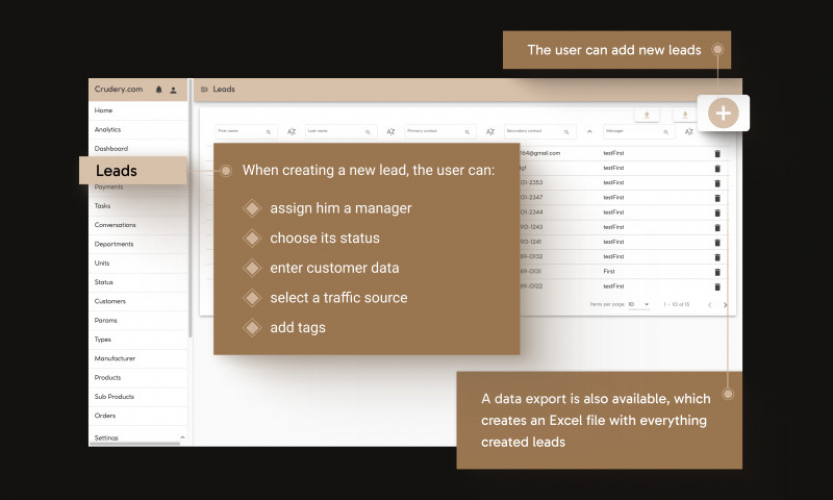
Task: Open the Items per page dropdown
Action: tap(639, 304)
